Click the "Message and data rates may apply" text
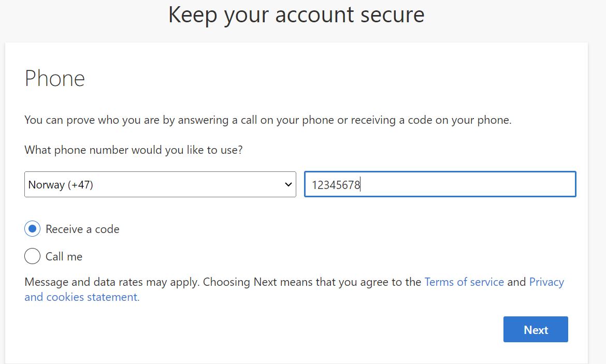This screenshot has height=364, width=606. 112,282
